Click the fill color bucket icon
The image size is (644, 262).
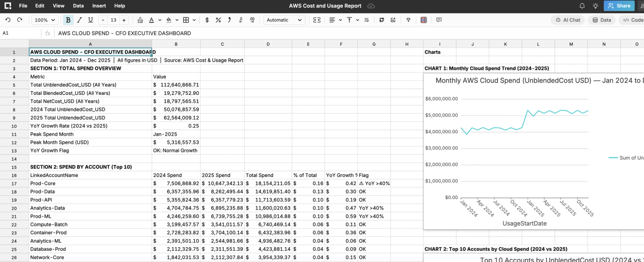click(x=169, y=20)
